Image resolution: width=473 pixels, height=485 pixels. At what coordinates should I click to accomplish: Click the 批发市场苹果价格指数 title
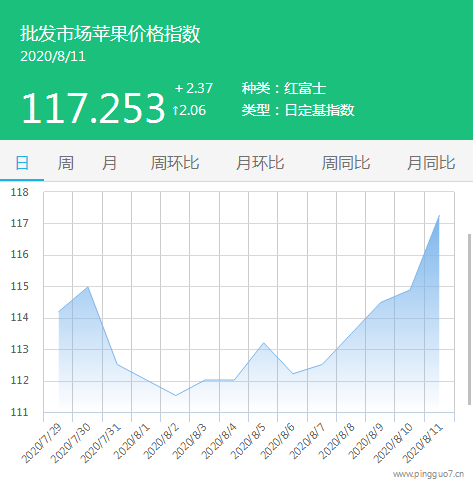(x=110, y=34)
